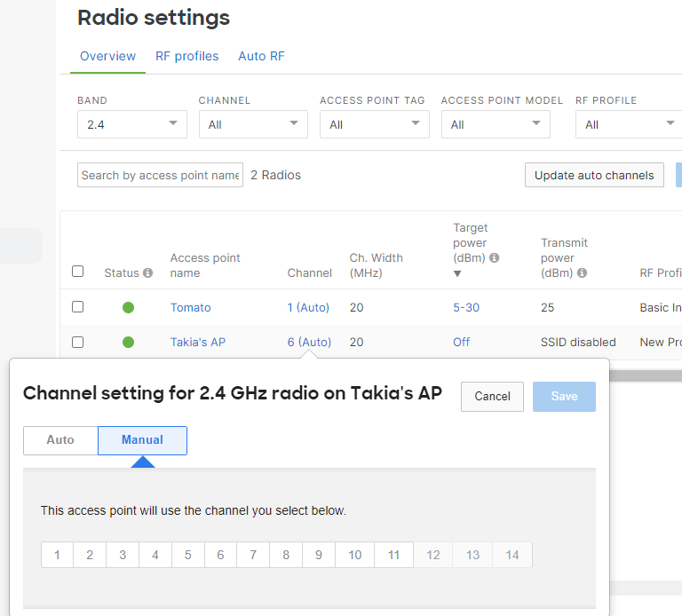This screenshot has height=616, width=682.
Task: Open the Tomato access point link
Action: pyautogui.click(x=191, y=307)
